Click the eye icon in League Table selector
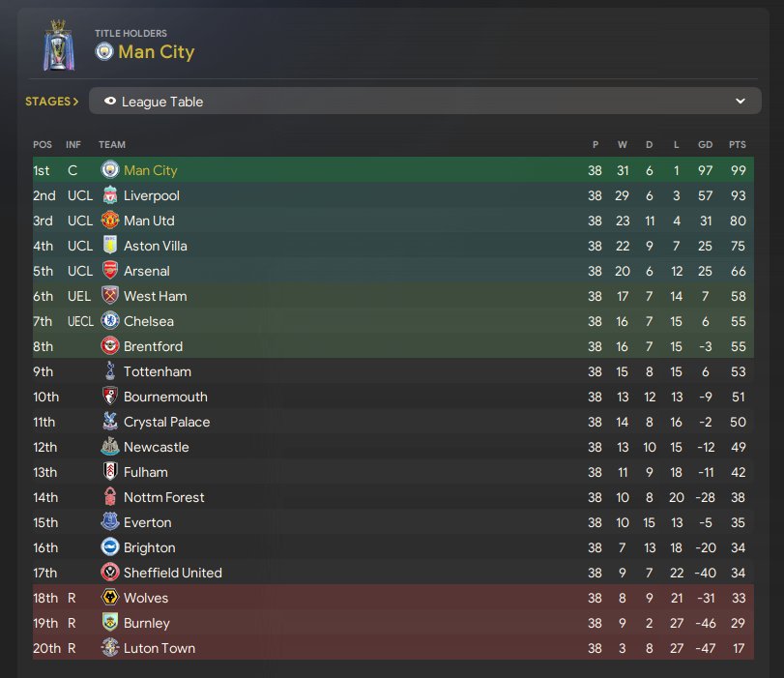This screenshot has height=678, width=784. click(109, 102)
